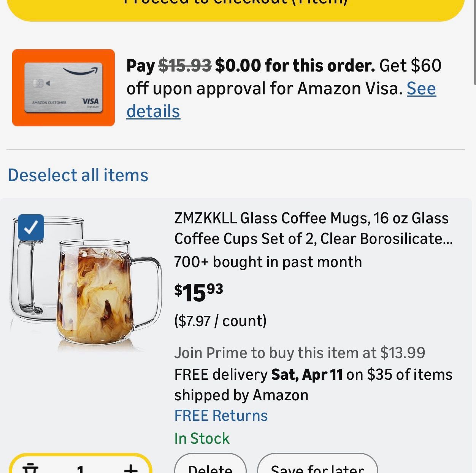This screenshot has width=476, height=473.
Task: Tap the Amazon Visa card image
Action: 63,88
